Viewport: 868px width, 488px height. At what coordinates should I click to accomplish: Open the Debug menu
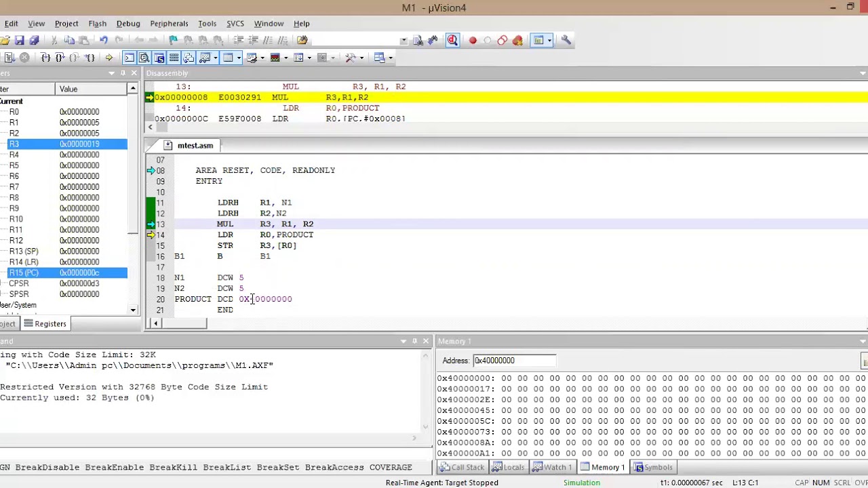click(x=128, y=24)
